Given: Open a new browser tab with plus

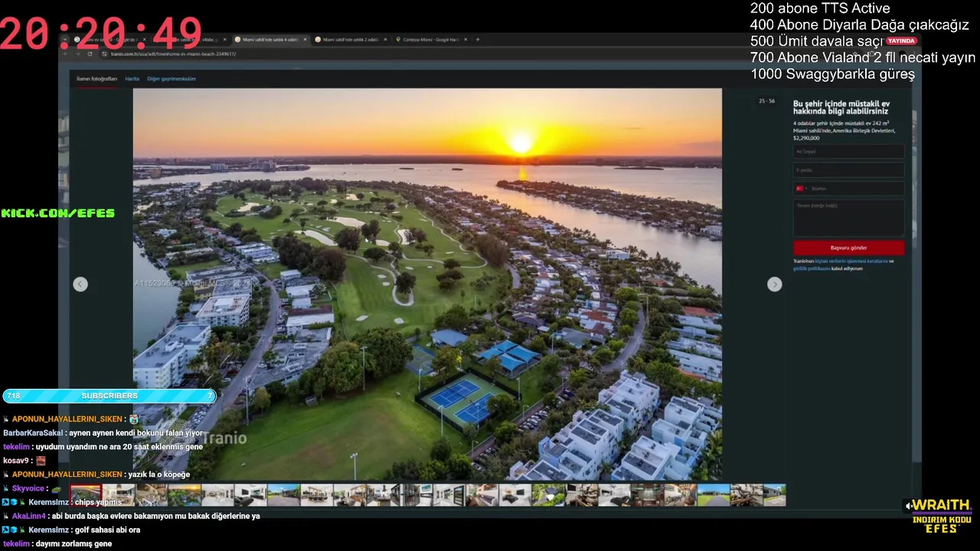Looking at the screenshot, I should (x=477, y=39).
